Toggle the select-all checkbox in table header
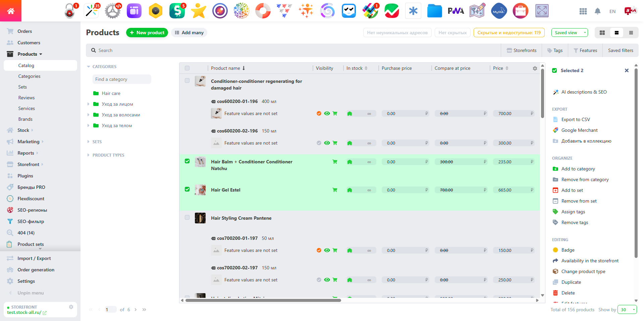Screen dimensions: 644x321 point(187,68)
